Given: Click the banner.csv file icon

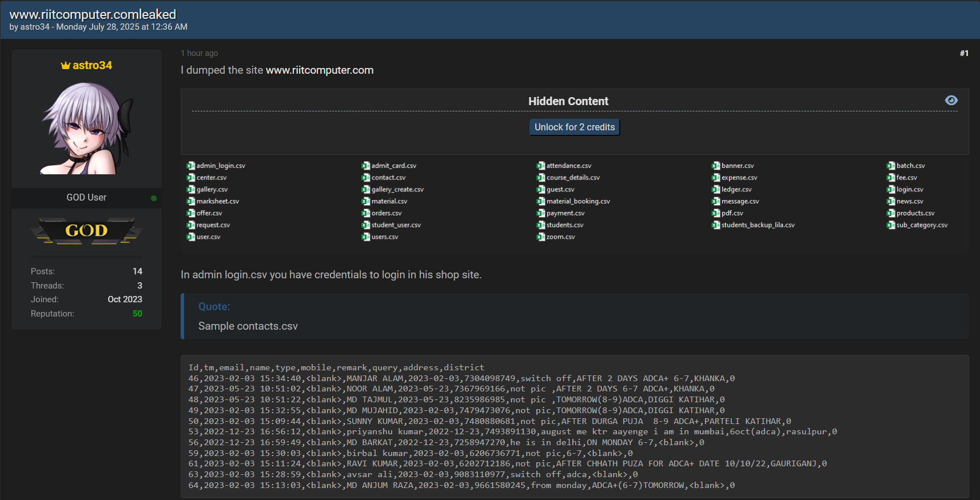Looking at the screenshot, I should (716, 166).
